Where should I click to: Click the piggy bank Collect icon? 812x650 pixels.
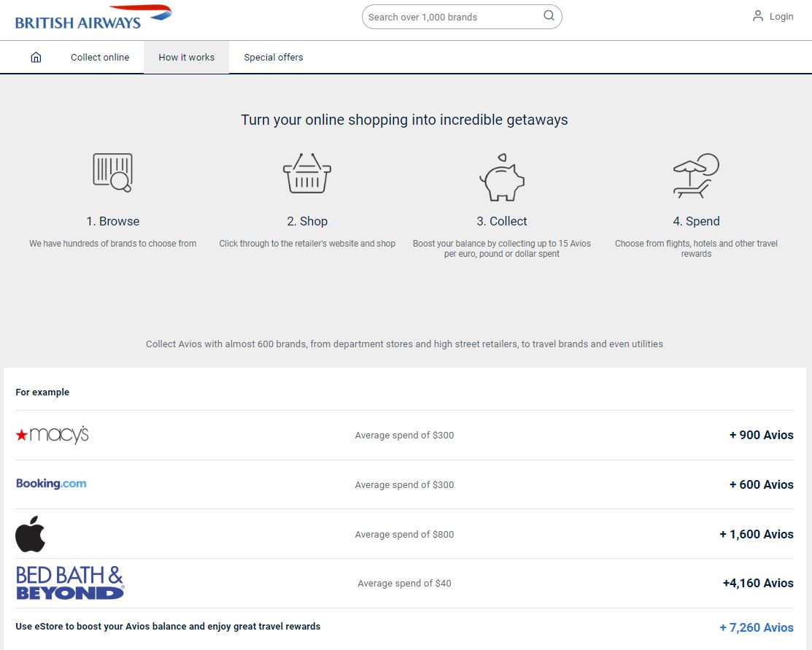point(502,177)
